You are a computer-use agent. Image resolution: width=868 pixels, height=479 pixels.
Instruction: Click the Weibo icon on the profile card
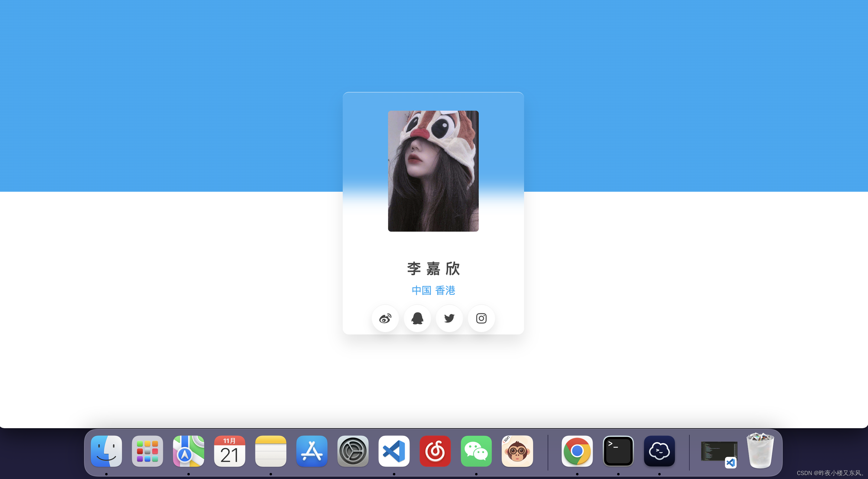click(x=385, y=318)
